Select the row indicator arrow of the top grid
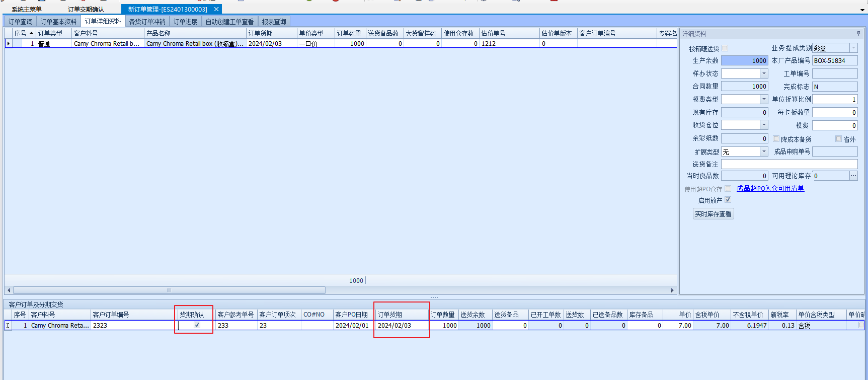The width and height of the screenshot is (868, 380). tap(8, 44)
